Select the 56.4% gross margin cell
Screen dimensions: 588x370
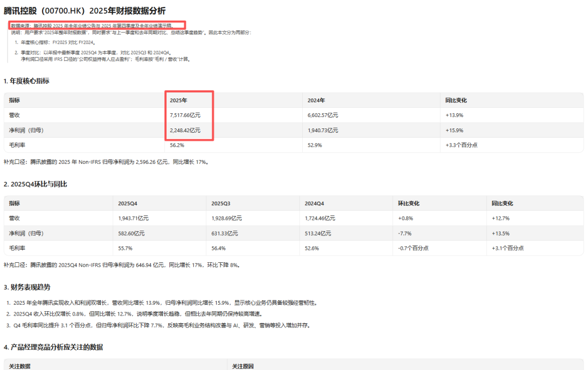219,248
